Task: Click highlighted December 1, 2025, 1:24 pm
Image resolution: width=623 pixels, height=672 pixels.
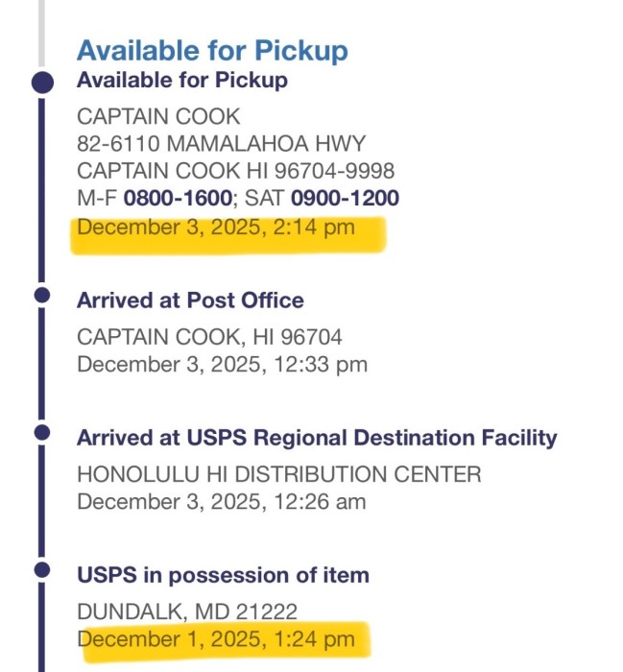Action: click(x=216, y=639)
